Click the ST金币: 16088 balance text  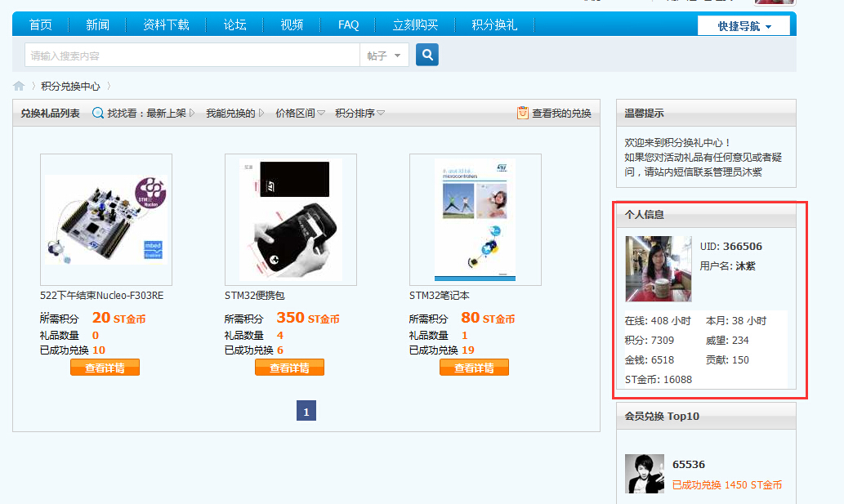(x=659, y=379)
